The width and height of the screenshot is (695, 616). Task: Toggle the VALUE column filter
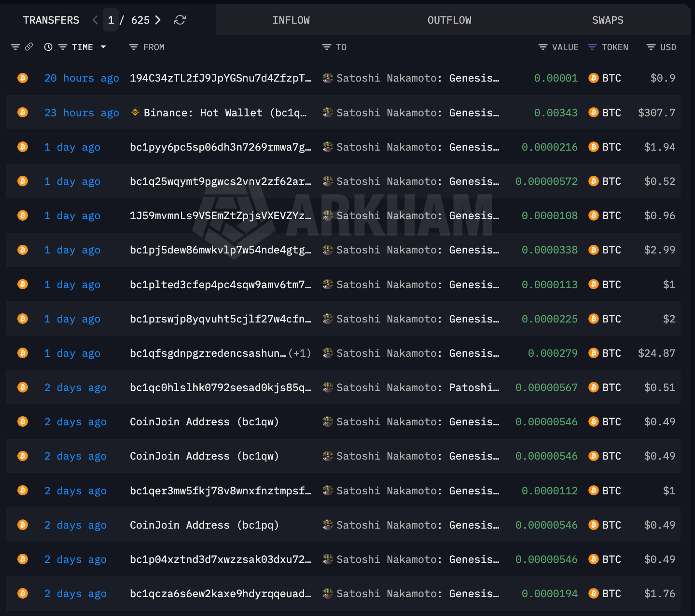tap(543, 47)
